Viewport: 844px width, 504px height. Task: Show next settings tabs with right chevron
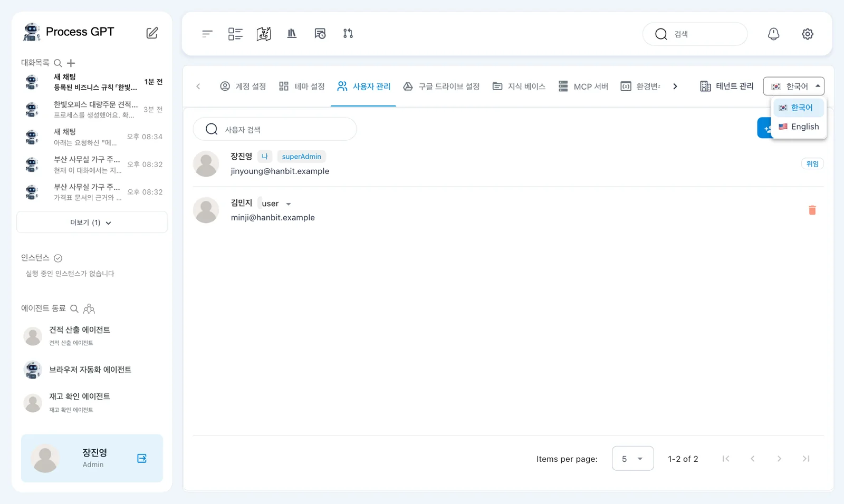(675, 86)
